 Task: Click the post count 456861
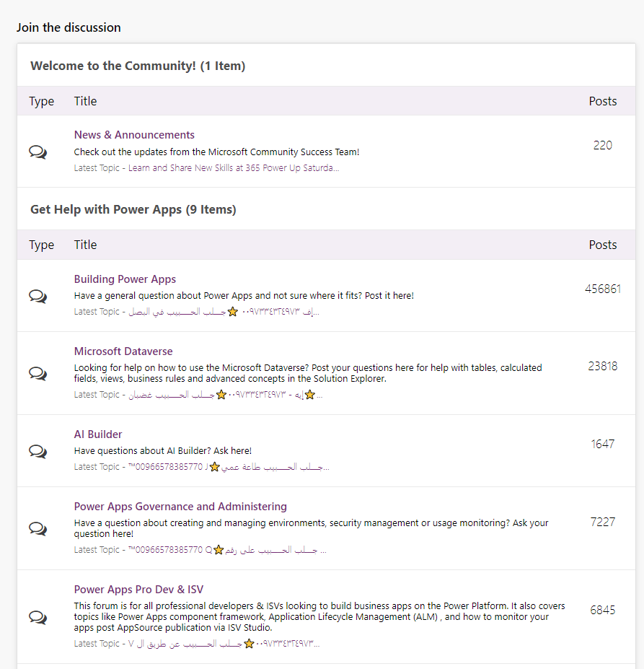(x=603, y=289)
